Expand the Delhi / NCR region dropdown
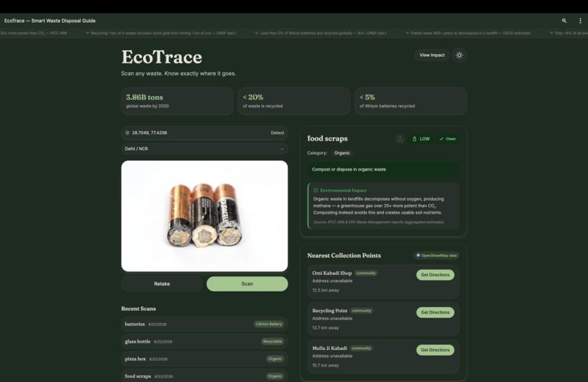The height and width of the screenshot is (382, 588). pos(204,149)
